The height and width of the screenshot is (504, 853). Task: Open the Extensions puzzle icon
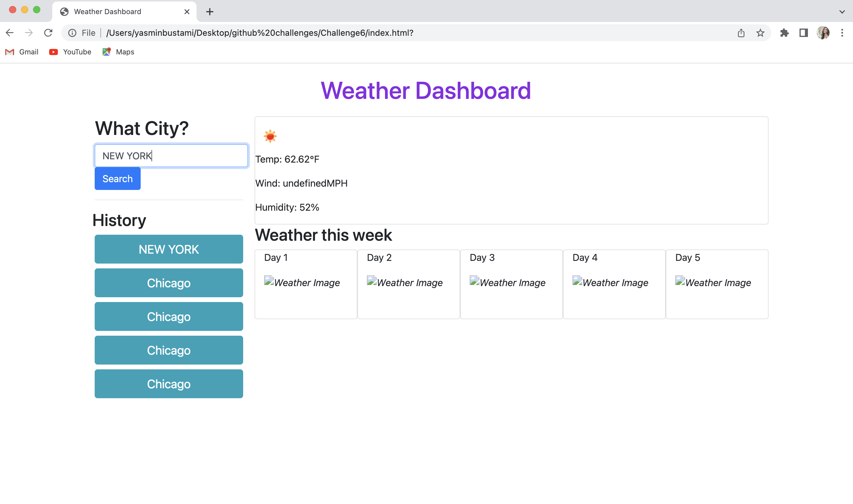[784, 33]
